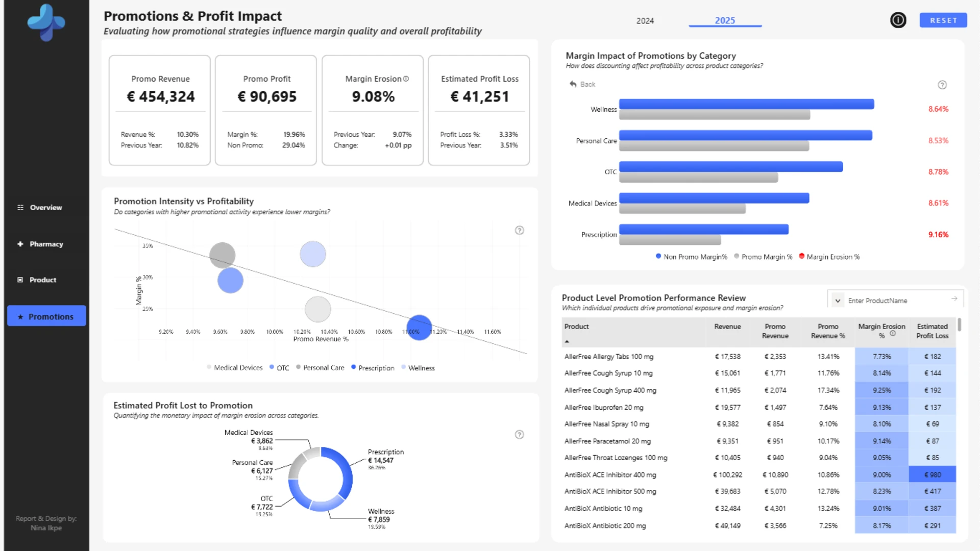Click the Wellness legend item under scatter chart

click(418, 368)
